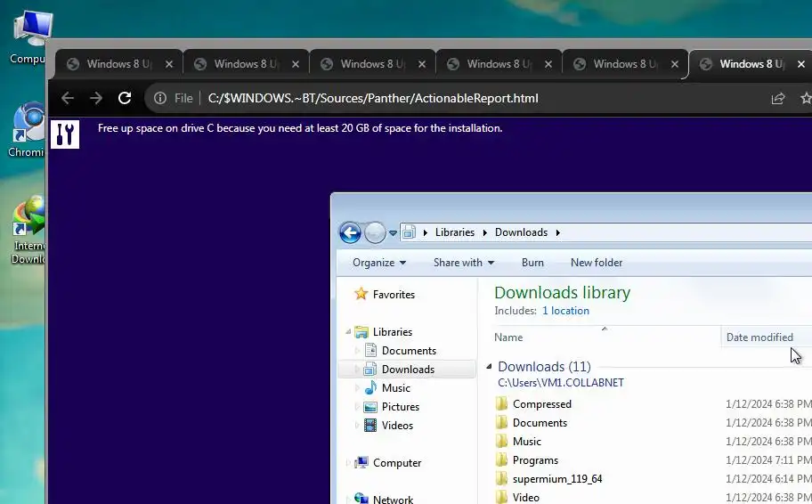812x504 pixels.
Task: Open Computer desktop icon
Action: 28,37
